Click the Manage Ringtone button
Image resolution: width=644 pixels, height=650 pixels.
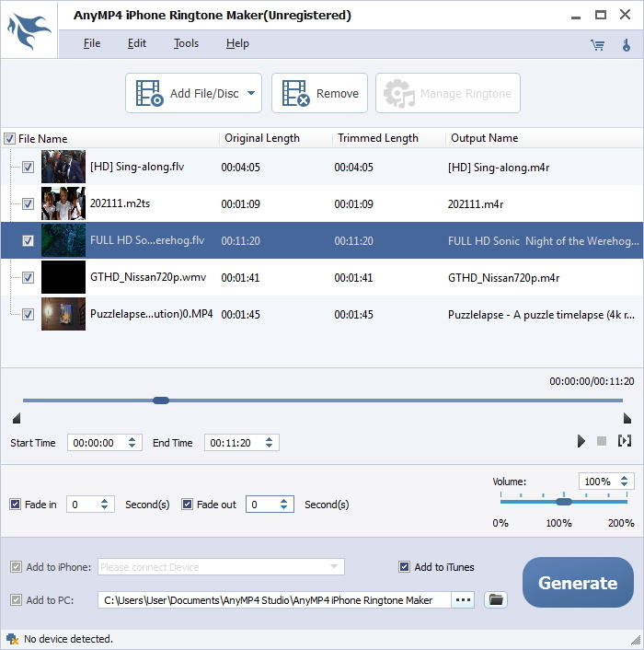(x=448, y=93)
